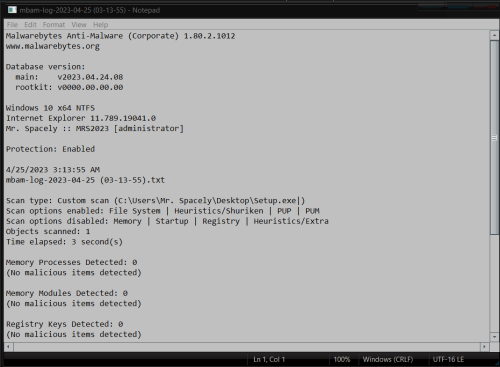Click the vertical scrollbar thumb
Viewport: 500px width, 367px height.
494,138
